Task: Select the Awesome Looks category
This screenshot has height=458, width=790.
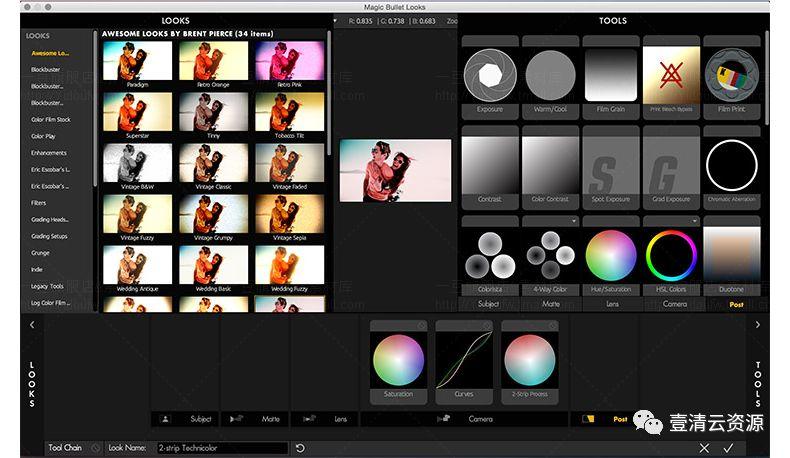Action: pyautogui.click(x=50, y=53)
